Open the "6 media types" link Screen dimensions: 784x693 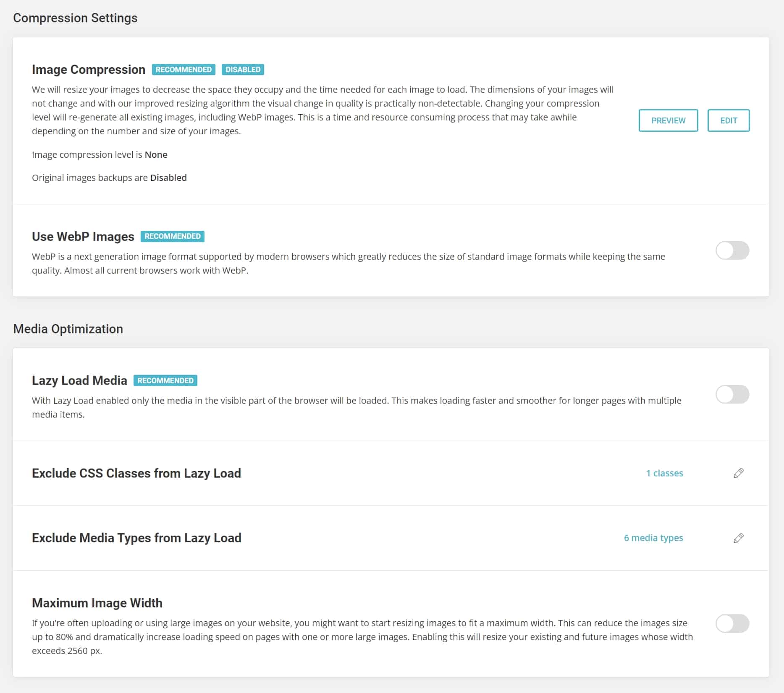[653, 538]
